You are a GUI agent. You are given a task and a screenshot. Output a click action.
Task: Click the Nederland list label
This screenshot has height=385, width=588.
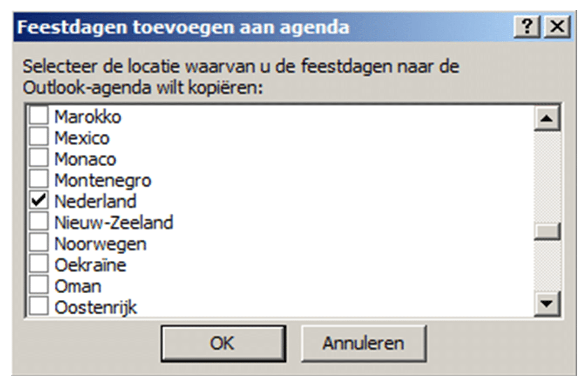(x=95, y=201)
